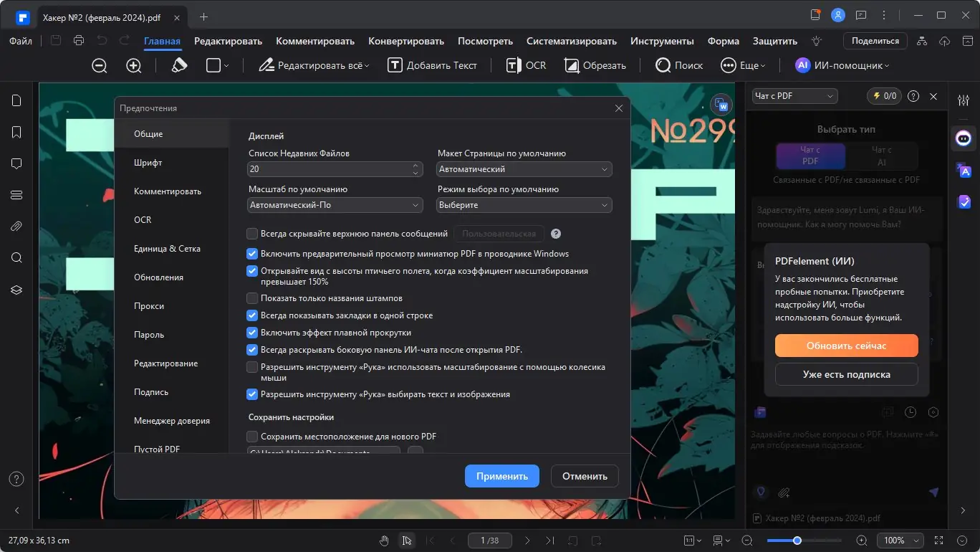Viewport: 980px width, 552px height.
Task: Click the page number field in status bar
Action: pyautogui.click(x=489, y=541)
